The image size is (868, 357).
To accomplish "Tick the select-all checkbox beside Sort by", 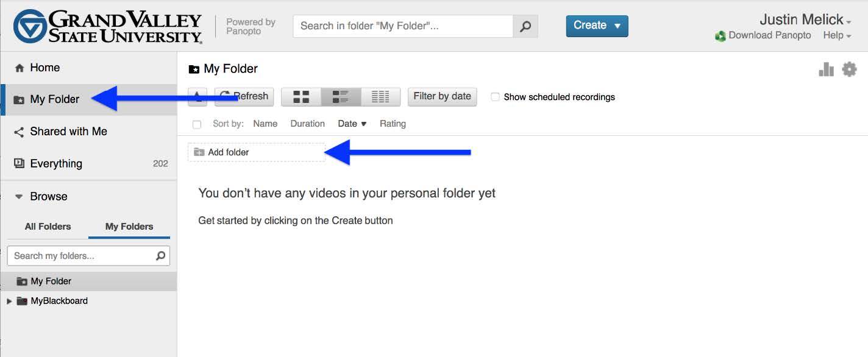I will tap(197, 124).
